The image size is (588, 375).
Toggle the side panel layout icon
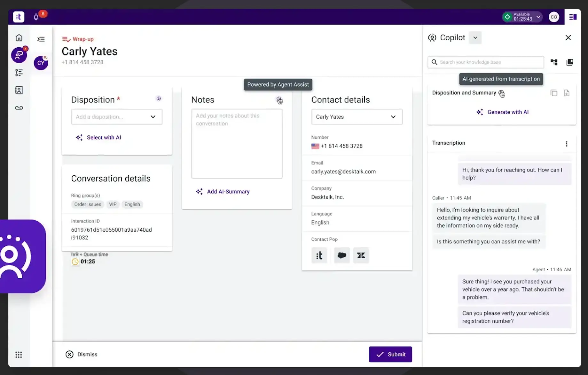coord(573,17)
